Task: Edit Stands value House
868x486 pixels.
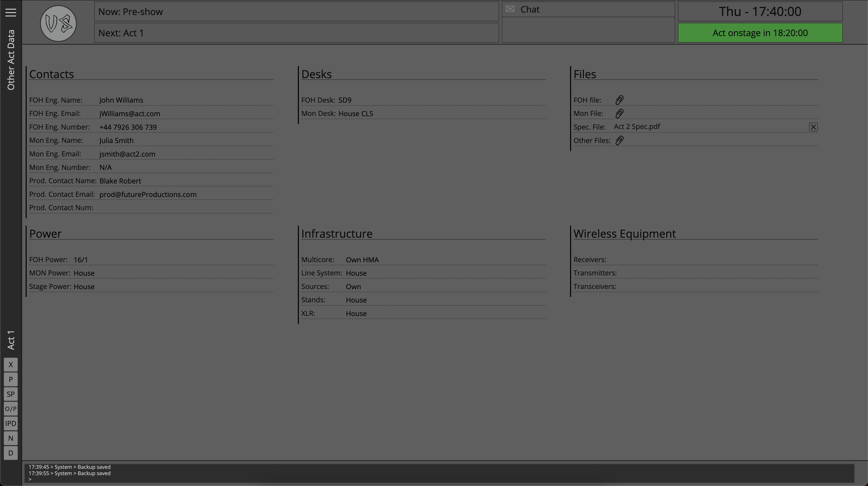Action: point(356,300)
